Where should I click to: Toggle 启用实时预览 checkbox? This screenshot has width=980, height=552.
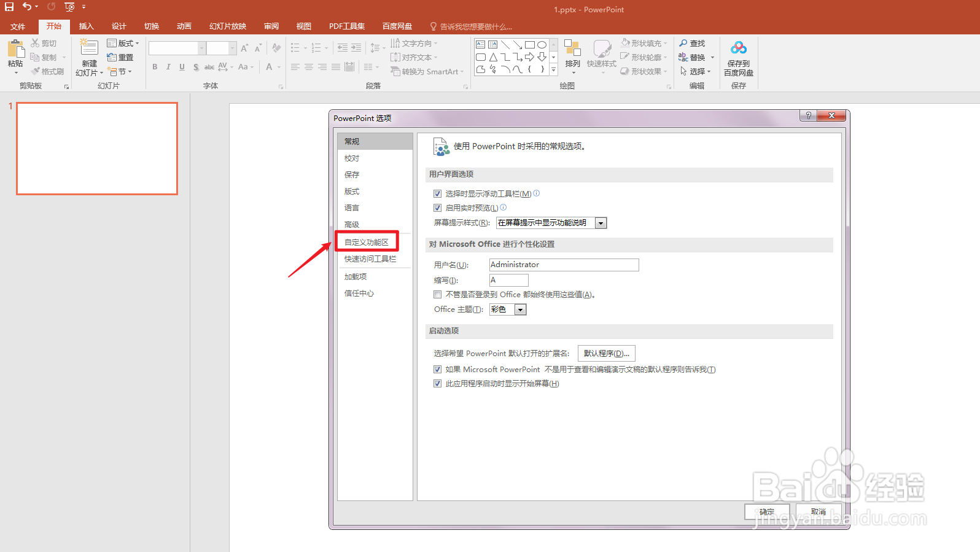[x=437, y=208]
